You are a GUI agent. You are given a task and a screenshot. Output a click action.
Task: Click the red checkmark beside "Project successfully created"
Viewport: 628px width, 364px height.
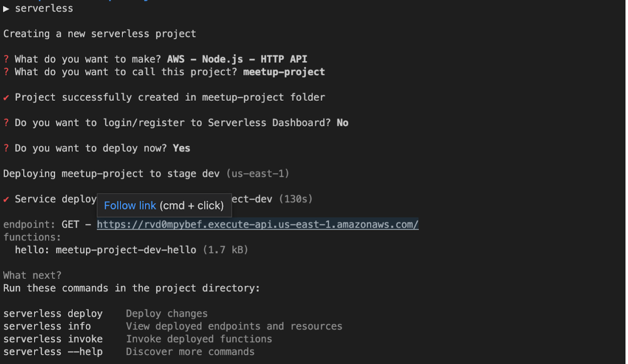(x=6, y=97)
